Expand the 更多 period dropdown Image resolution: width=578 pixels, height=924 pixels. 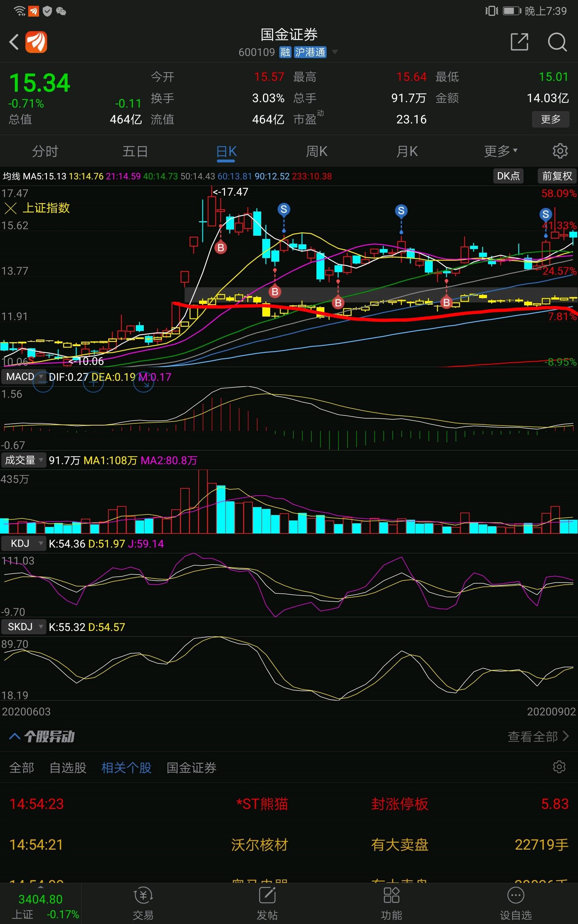coord(501,151)
